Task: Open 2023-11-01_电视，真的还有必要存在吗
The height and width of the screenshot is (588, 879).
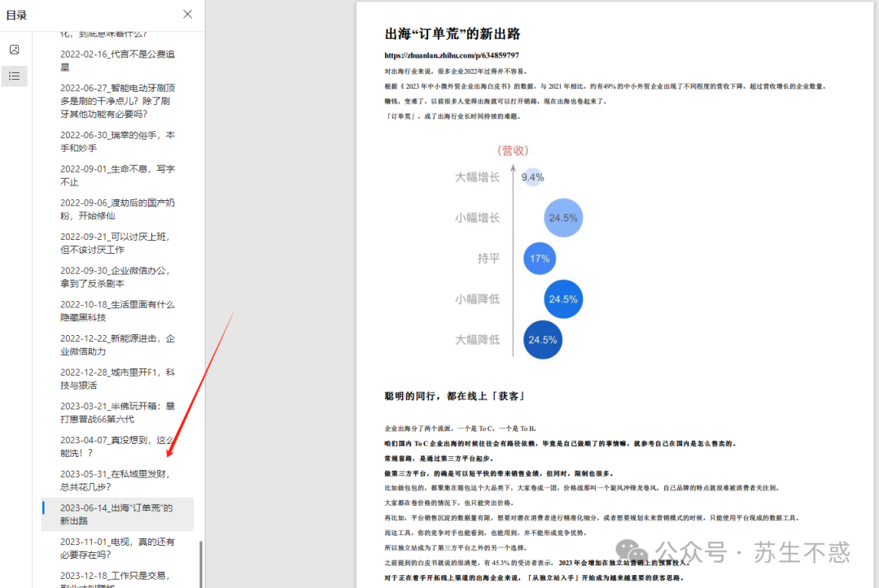Action: click(x=116, y=547)
